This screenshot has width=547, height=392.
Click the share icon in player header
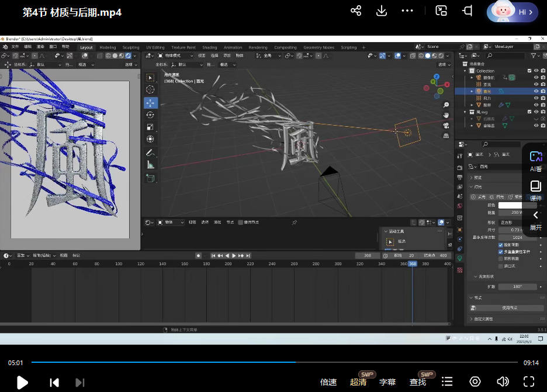(356, 11)
